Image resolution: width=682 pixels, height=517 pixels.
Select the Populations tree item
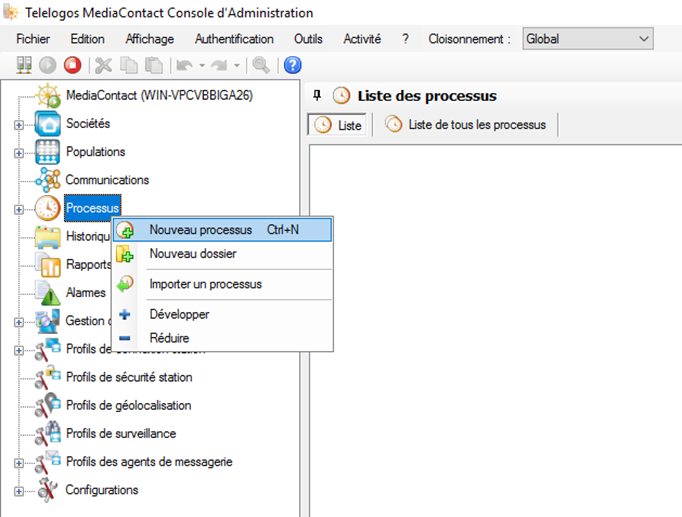(95, 152)
